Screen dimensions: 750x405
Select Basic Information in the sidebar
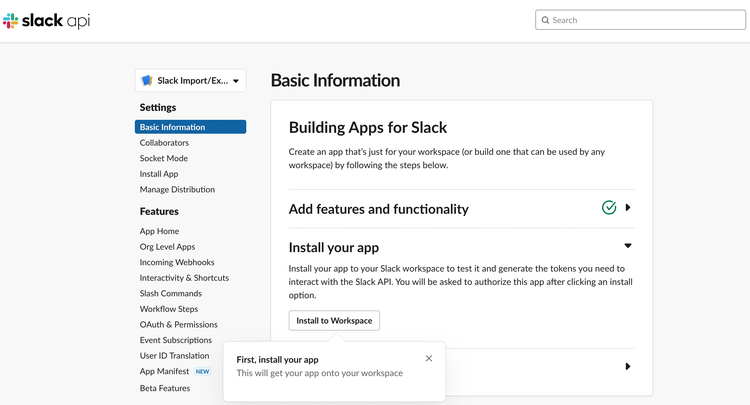(x=190, y=127)
